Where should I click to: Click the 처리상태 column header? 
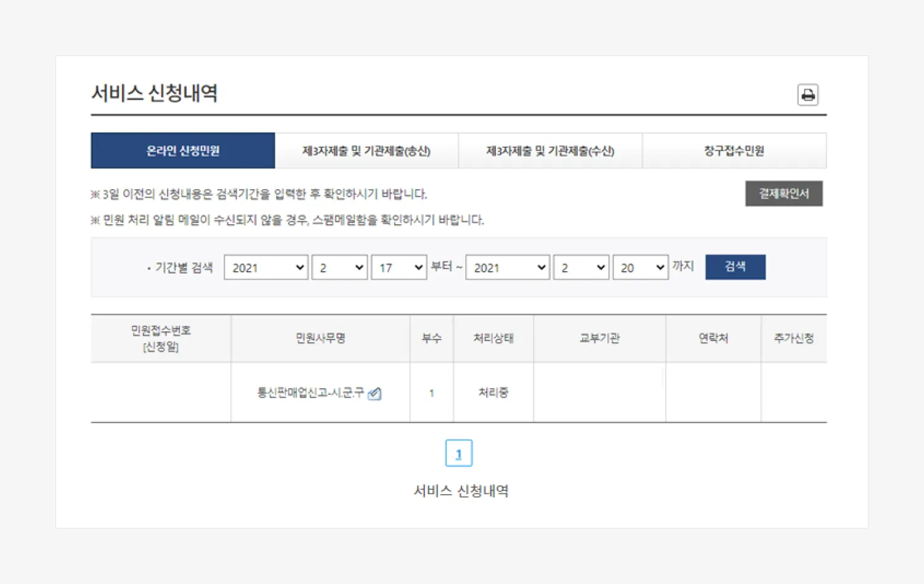(493, 338)
